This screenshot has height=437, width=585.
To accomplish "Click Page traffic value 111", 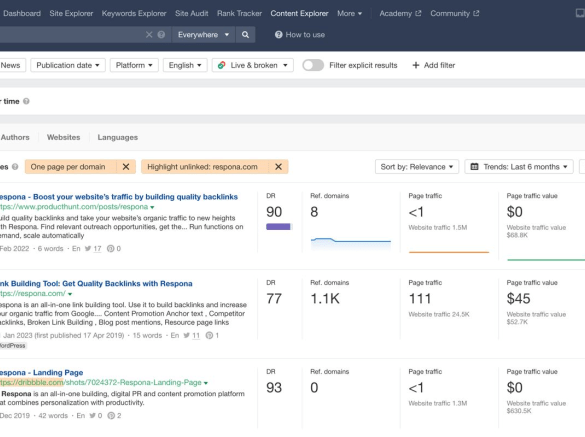I will pos(420,299).
